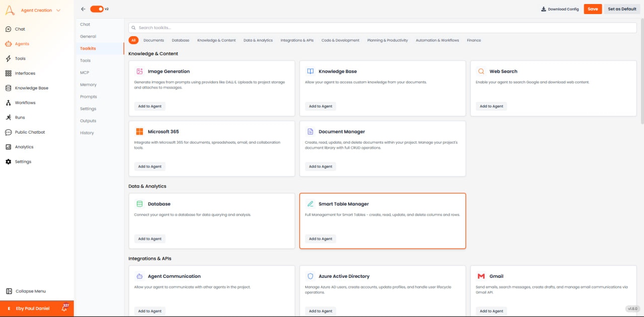This screenshot has width=644, height=317.
Task: Add Smart Table Manager to Agent
Action: pyautogui.click(x=320, y=238)
